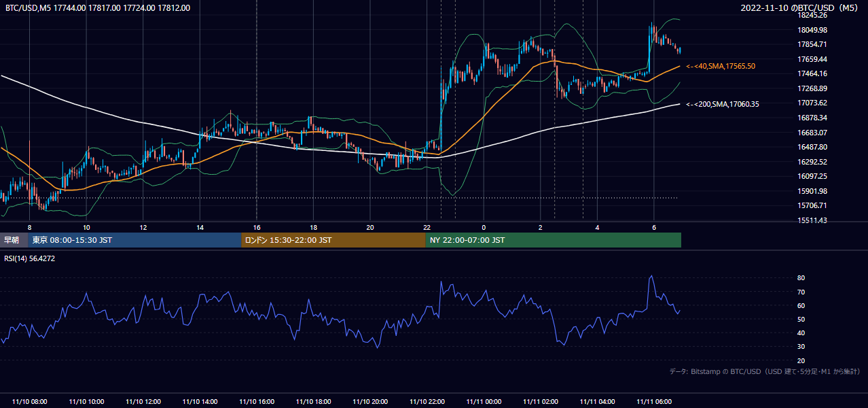Click RSI axis level 50
Image resolution: width=868 pixels, height=408 pixels.
[801, 319]
